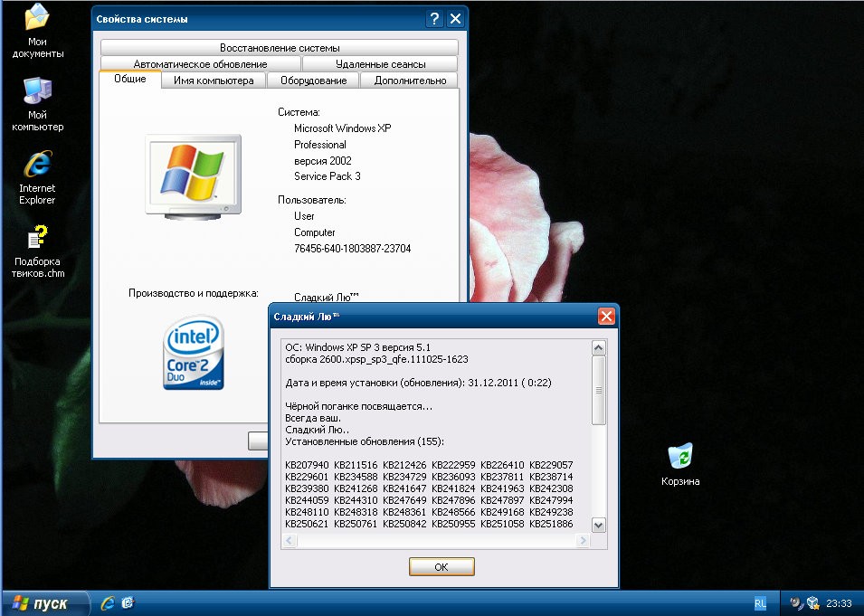
Task: Click the system tray icon next to the clock
Action: point(813,604)
